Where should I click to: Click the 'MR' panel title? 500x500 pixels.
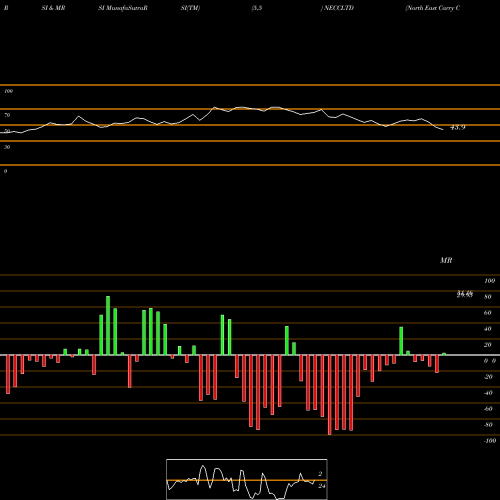pyautogui.click(x=446, y=260)
